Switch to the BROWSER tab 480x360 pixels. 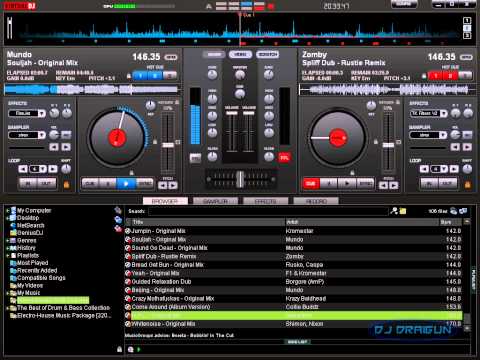pyautogui.click(x=165, y=201)
